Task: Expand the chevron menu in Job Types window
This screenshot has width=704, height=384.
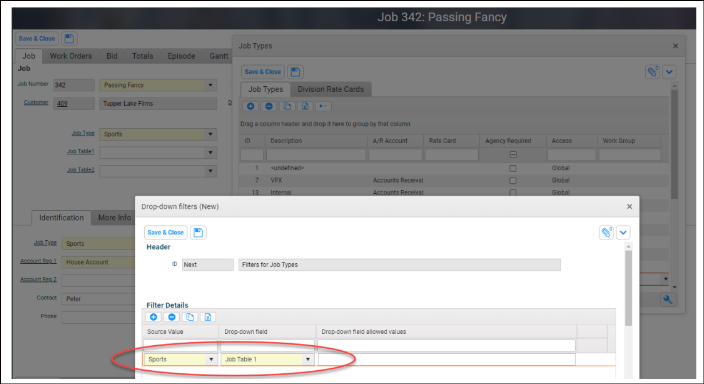Action: pos(669,72)
